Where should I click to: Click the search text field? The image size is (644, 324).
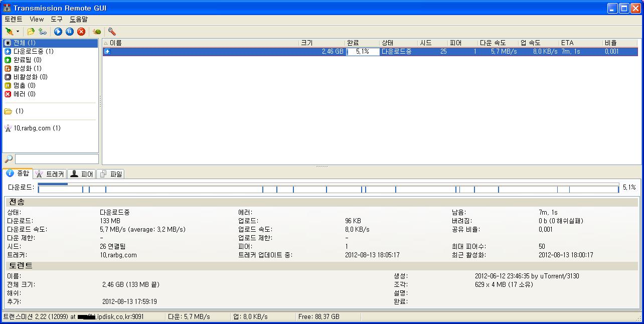click(x=56, y=159)
